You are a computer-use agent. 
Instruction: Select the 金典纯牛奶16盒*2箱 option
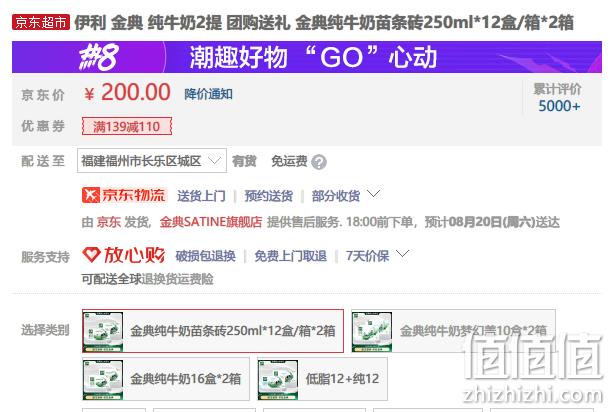pyautogui.click(x=165, y=379)
